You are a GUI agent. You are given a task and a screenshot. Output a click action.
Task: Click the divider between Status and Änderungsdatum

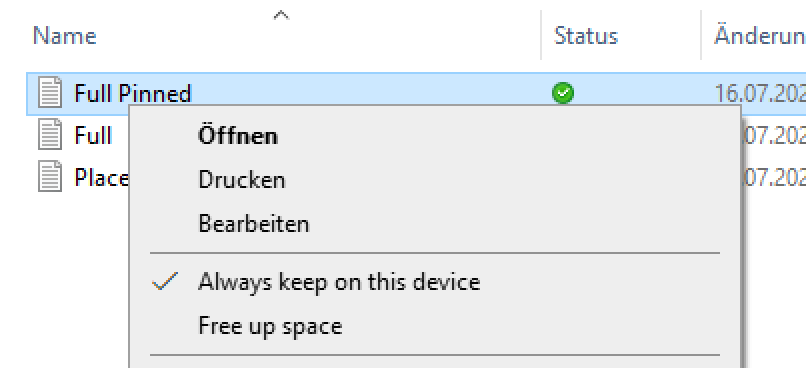click(701, 35)
